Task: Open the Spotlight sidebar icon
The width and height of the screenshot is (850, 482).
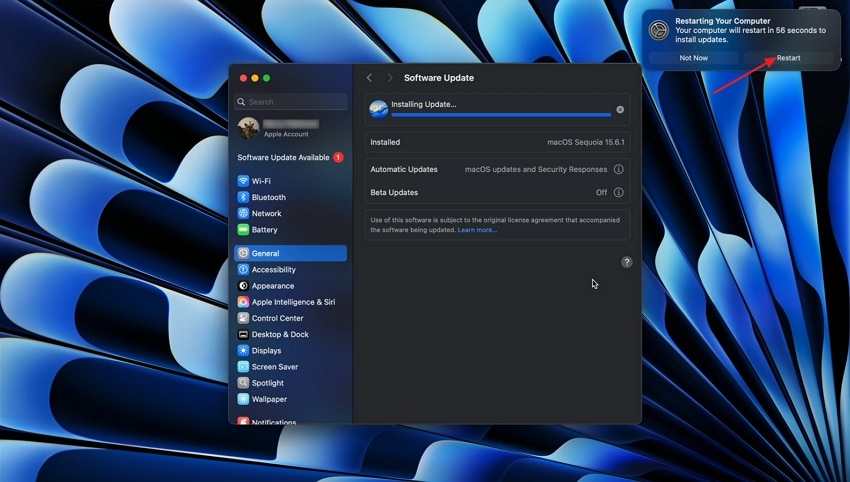Action: pyautogui.click(x=243, y=383)
